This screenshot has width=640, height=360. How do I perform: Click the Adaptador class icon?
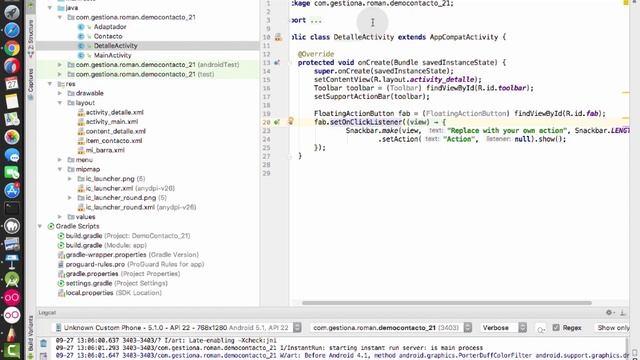[81, 27]
